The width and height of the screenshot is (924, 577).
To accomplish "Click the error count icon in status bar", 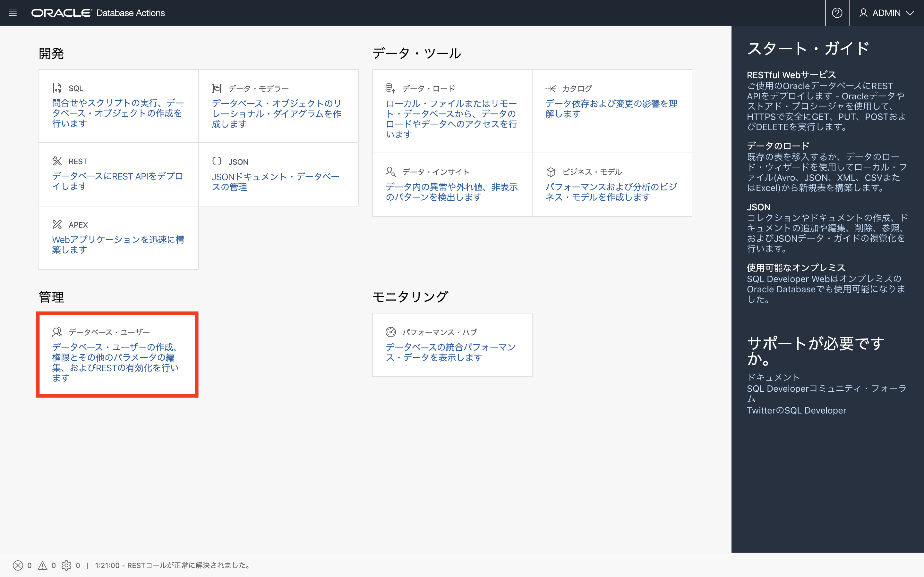I will tap(17, 565).
